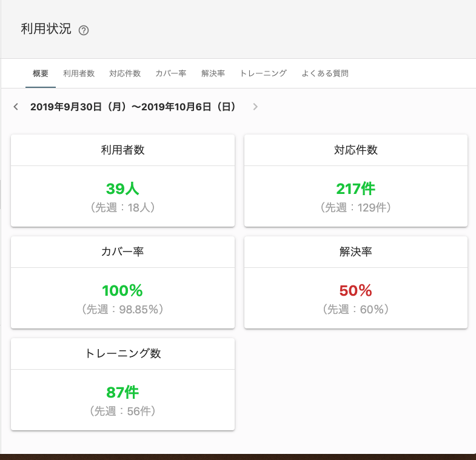476x460 pixels.
Task: Switch to the 利用者数 tab
Action: [x=79, y=73]
